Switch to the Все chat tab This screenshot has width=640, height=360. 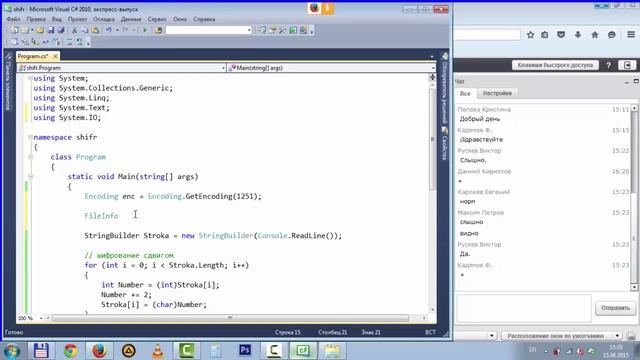(465, 93)
